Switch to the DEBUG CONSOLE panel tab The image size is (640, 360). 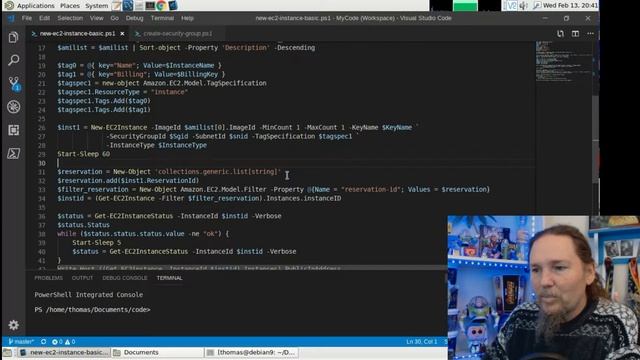[x=125, y=278]
